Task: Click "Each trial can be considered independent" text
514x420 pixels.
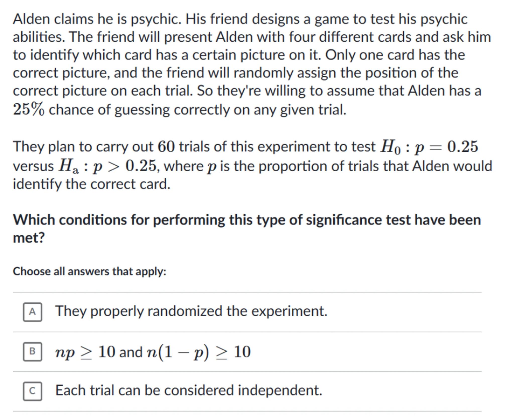Action: point(189,390)
